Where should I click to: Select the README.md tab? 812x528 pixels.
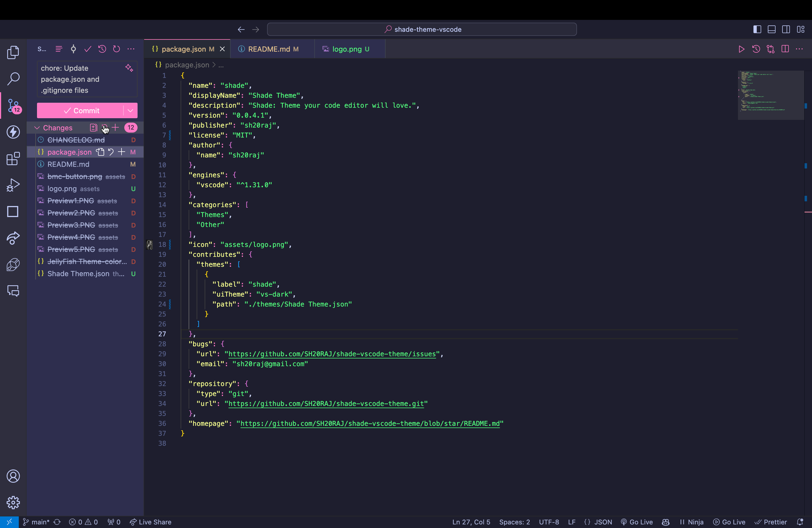tap(269, 49)
